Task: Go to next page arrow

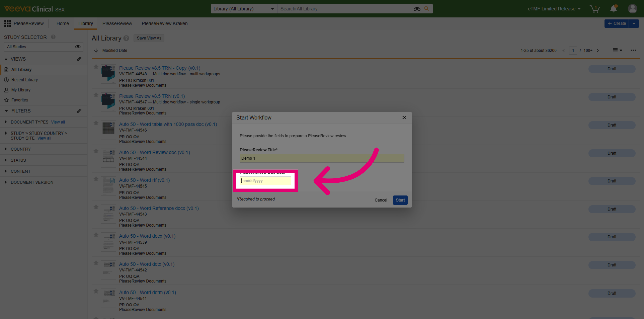Action: (x=598, y=51)
